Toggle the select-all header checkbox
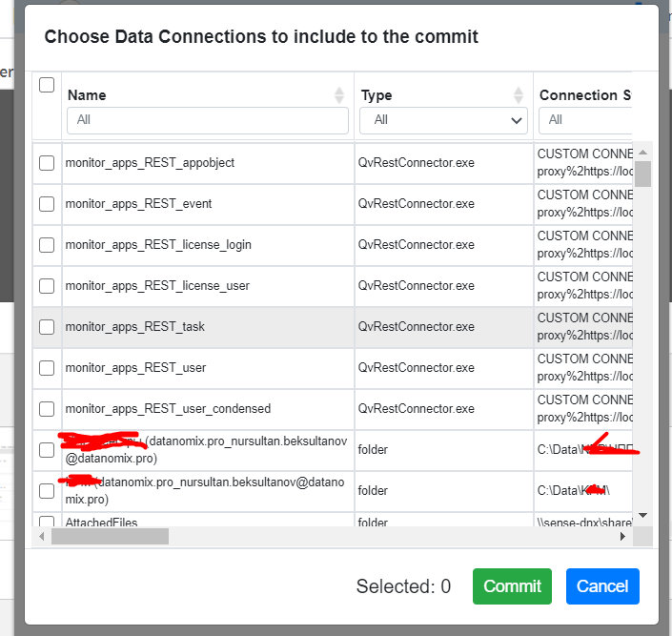Image resolution: width=672 pixels, height=636 pixels. pyautogui.click(x=47, y=85)
